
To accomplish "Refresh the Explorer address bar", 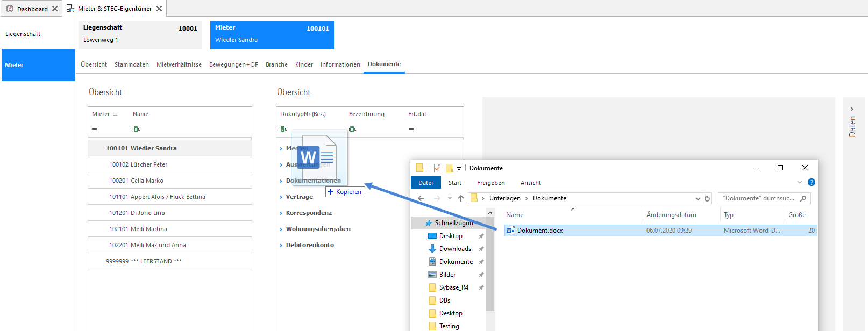I will click(x=707, y=198).
